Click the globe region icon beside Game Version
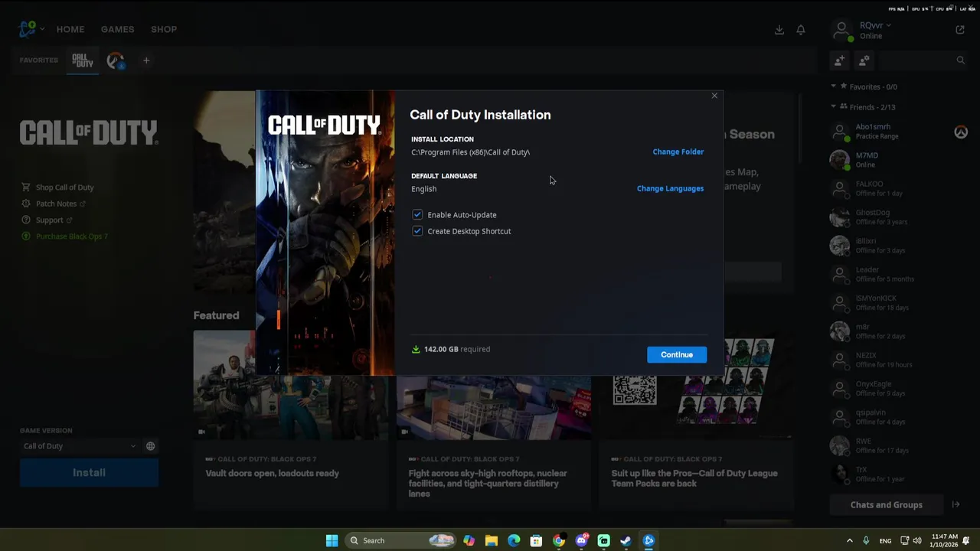Screen dimensions: 980x551 tap(151, 446)
